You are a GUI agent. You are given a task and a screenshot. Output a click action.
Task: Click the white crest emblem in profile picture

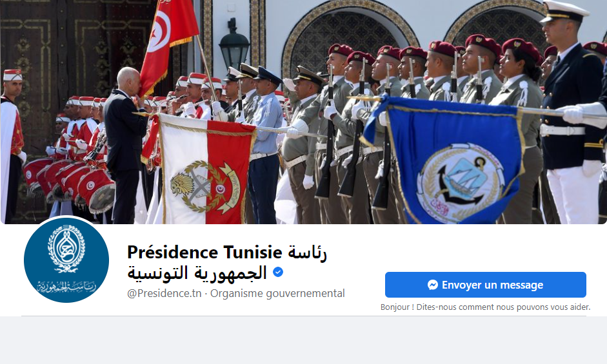[66, 248]
